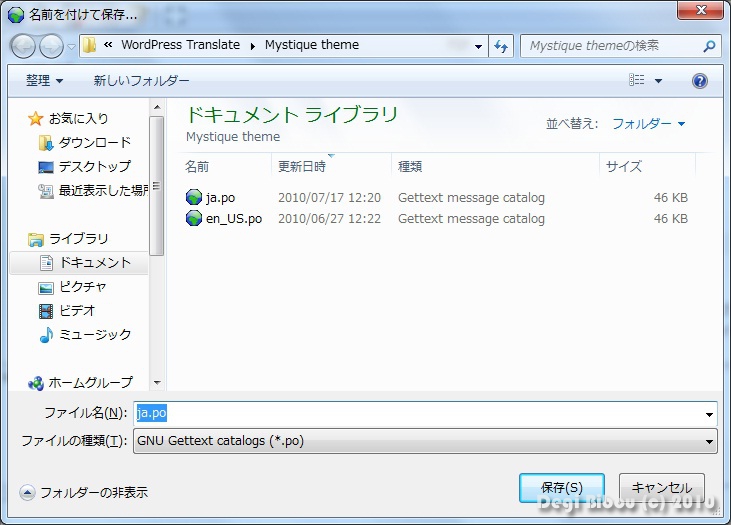Select the en_US.po file

234,219
